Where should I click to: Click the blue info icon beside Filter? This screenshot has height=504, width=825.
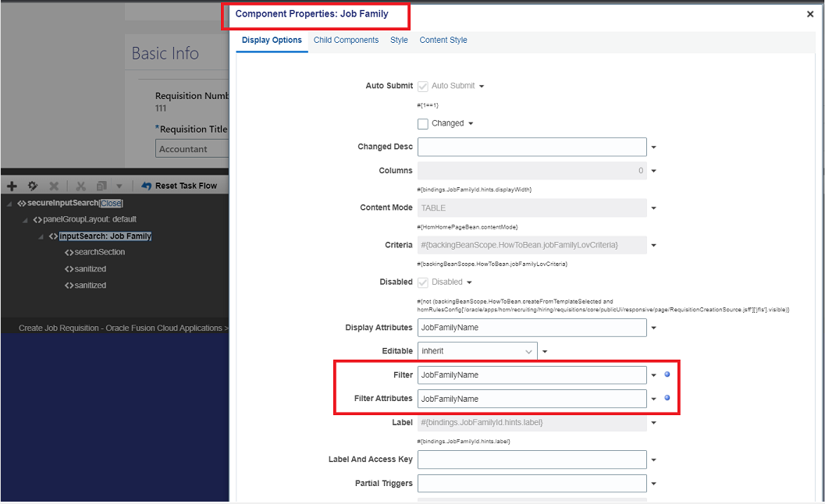[x=667, y=374]
